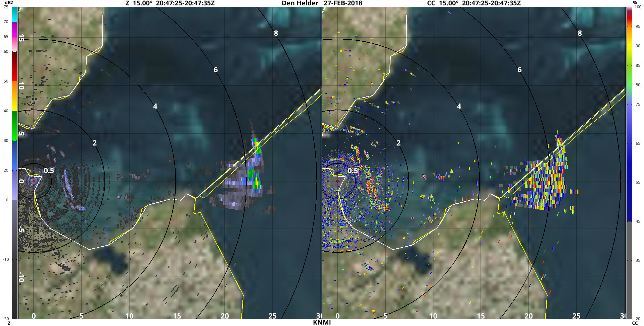Click the '35' tick on the CC scale
Image resolution: width=644 pixels, height=326 pixels.
click(x=638, y=260)
